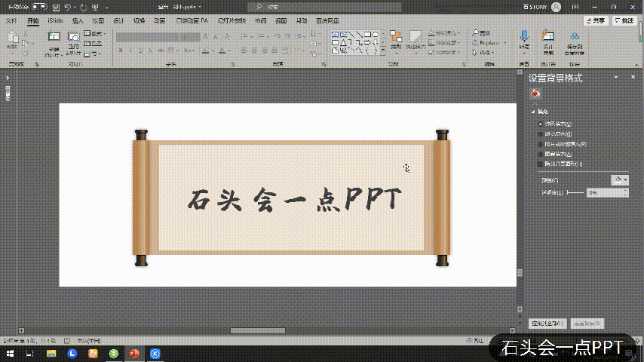644x362 pixels.
Task: Click the Clear All Formatting icon
Action: click(x=227, y=37)
